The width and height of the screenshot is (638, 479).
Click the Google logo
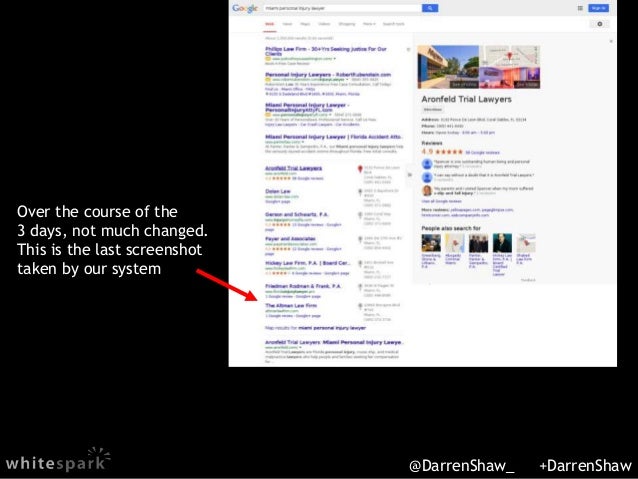coord(245,8)
